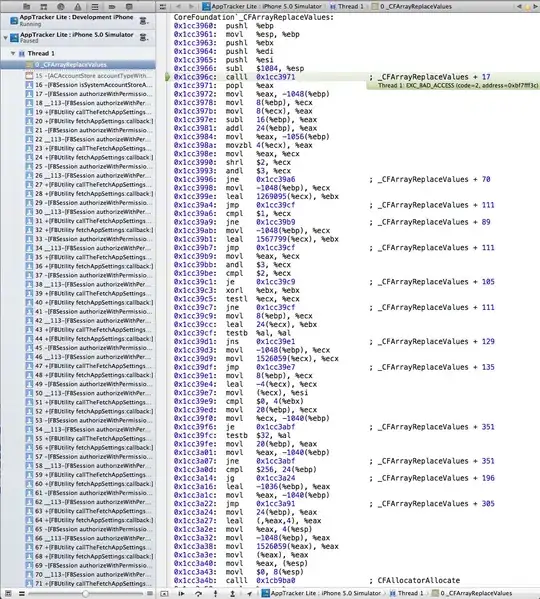Click the Step Over debugger icon

tap(198, 593)
